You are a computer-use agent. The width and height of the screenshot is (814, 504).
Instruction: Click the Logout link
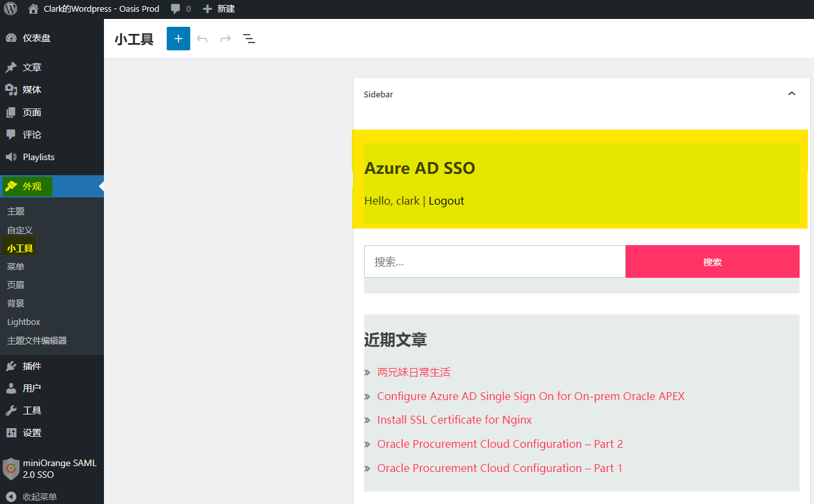pos(446,201)
